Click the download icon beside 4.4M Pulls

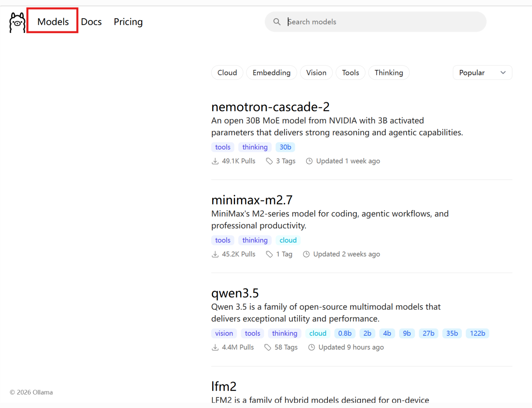click(215, 347)
